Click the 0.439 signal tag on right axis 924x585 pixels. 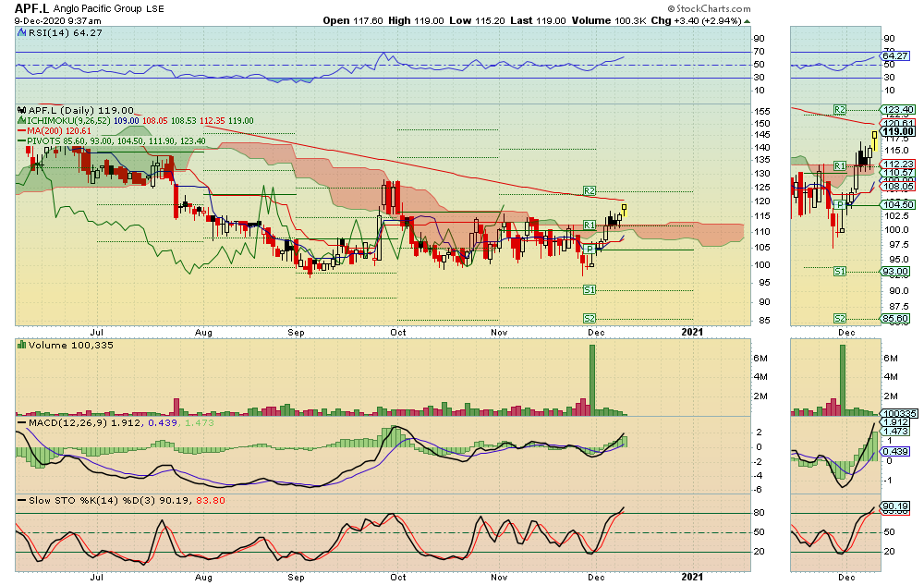pos(894,451)
